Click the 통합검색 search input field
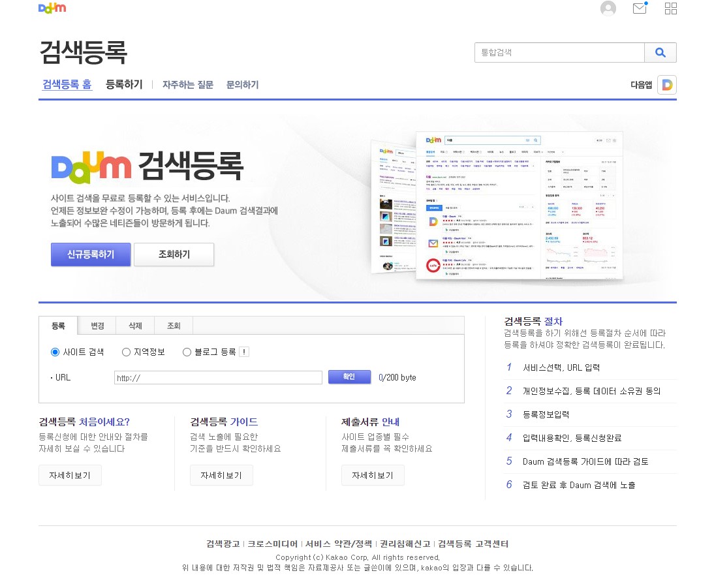The image size is (714, 588). 559,52
